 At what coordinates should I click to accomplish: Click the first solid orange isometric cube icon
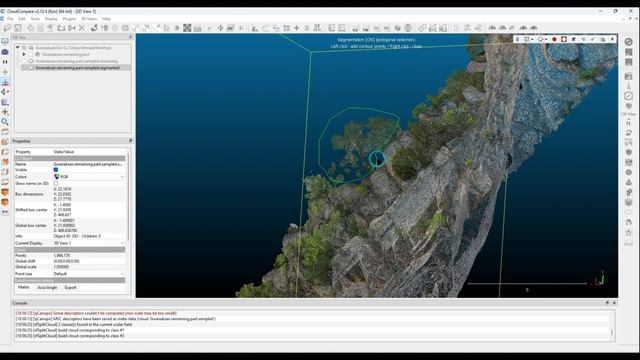point(5,192)
